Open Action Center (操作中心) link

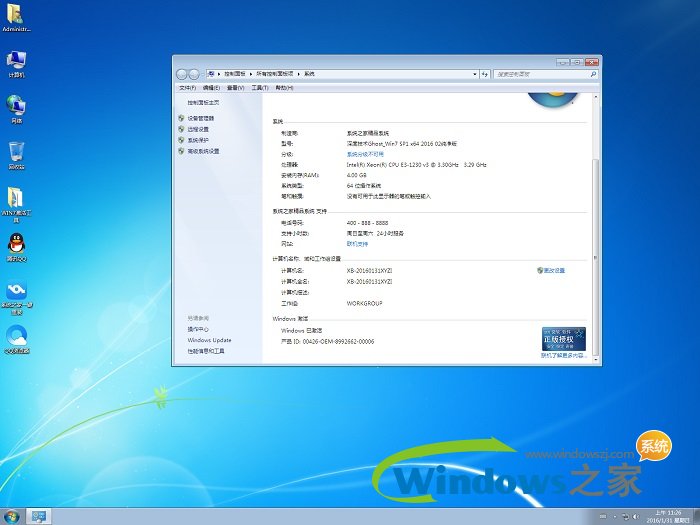[198, 329]
